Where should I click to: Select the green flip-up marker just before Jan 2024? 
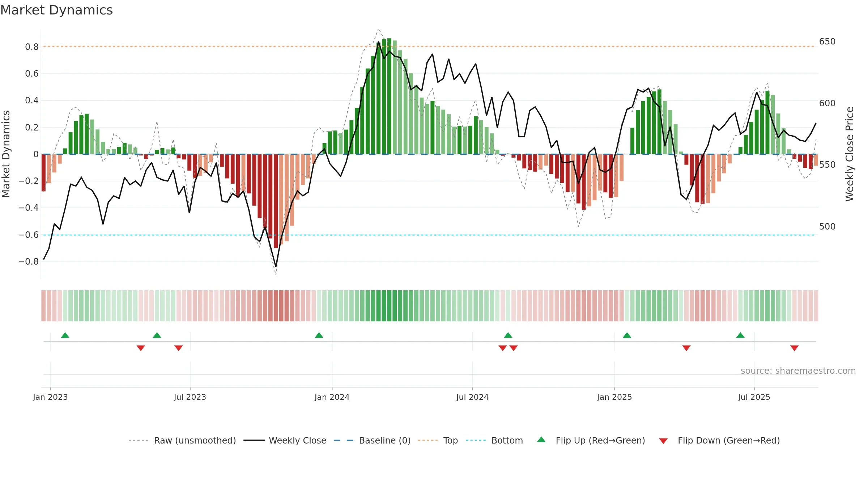click(319, 335)
